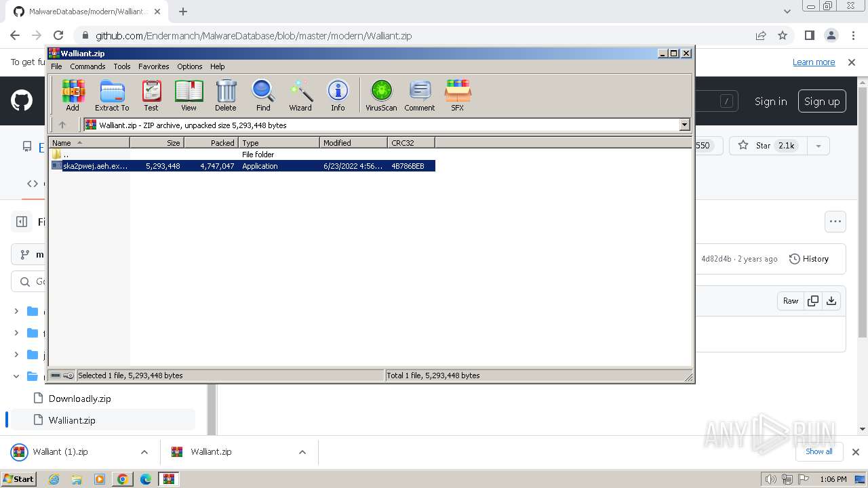Open Chrome from the taskbar

122,479
